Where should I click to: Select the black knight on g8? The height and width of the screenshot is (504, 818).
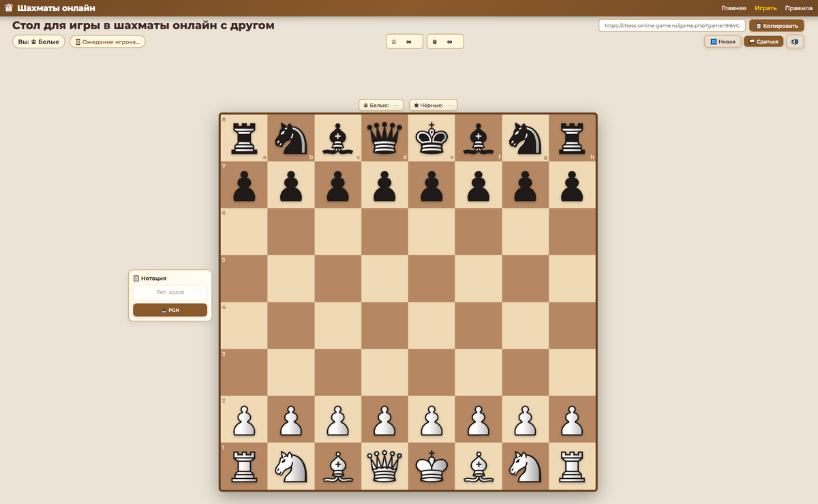click(526, 138)
